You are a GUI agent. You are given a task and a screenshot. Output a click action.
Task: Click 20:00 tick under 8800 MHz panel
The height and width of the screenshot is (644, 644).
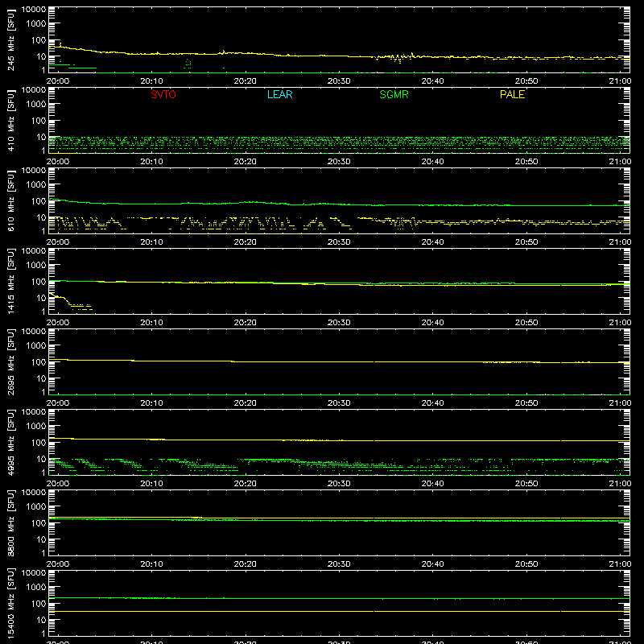[58, 564]
